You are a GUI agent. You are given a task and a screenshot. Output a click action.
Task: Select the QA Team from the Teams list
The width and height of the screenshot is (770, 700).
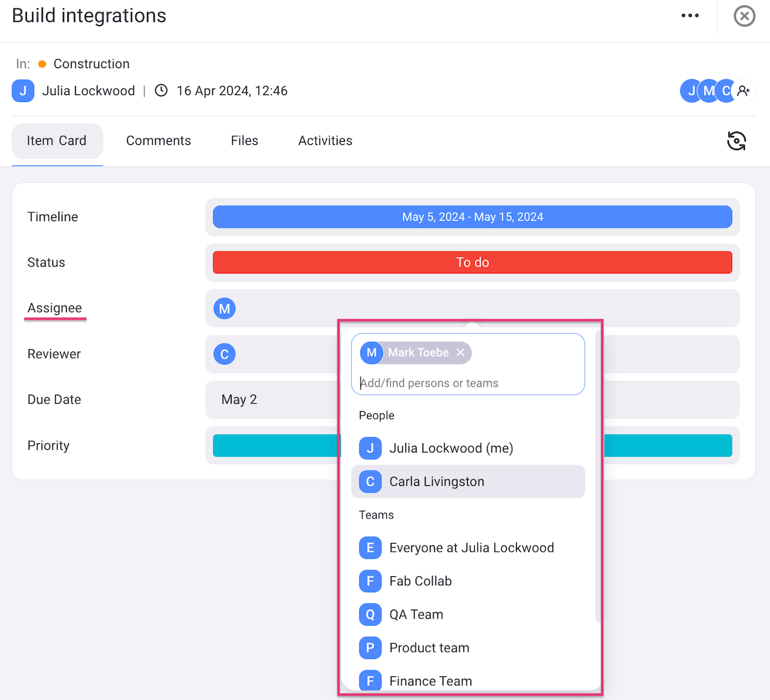coord(416,614)
